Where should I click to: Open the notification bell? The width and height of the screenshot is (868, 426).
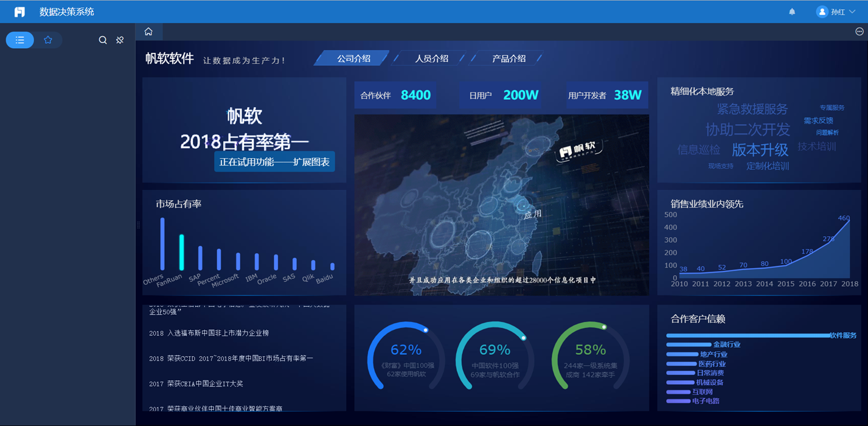792,12
